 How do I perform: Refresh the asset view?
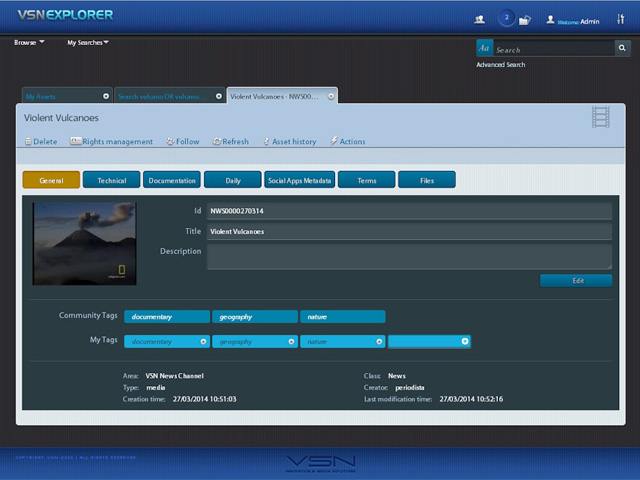[x=231, y=142]
